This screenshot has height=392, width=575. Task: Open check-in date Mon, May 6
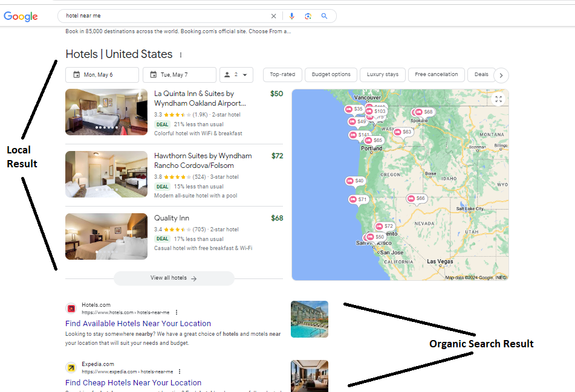pyautogui.click(x=102, y=75)
